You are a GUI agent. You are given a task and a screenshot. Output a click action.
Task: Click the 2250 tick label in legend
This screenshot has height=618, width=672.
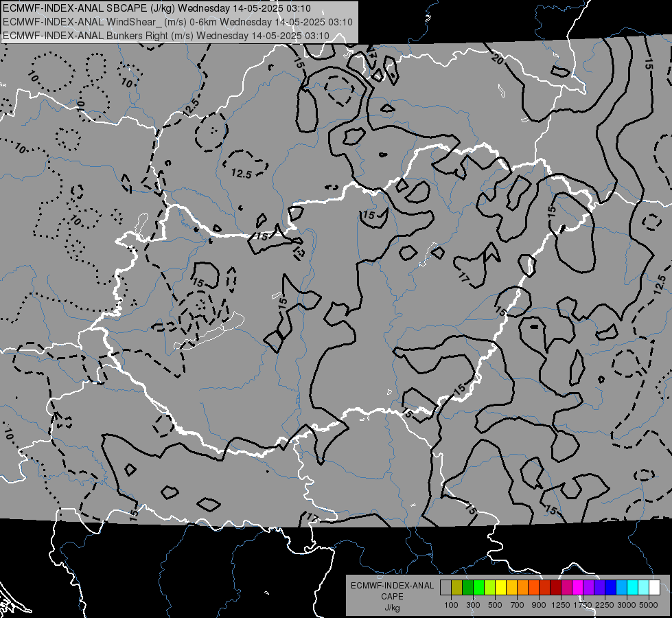[605, 605]
